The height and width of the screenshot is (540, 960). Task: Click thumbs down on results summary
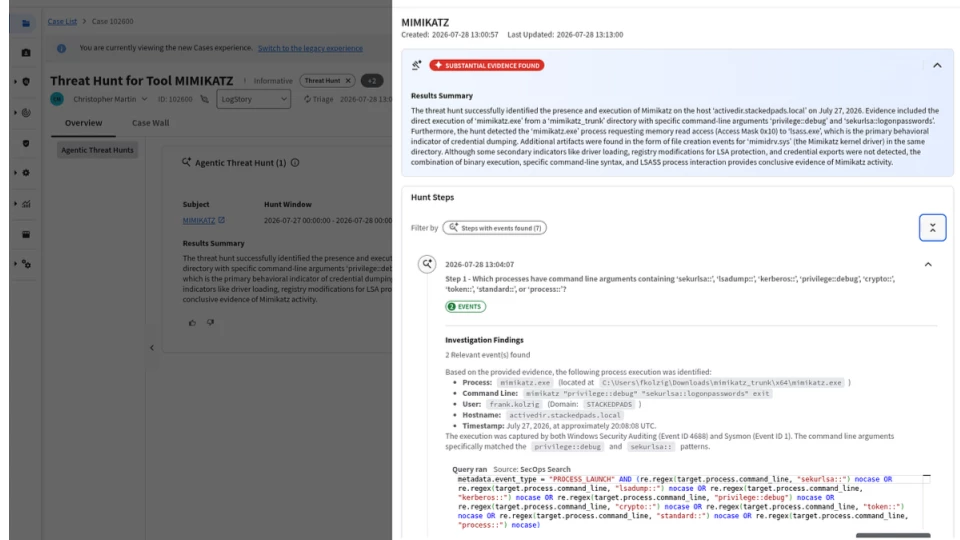[x=210, y=323]
